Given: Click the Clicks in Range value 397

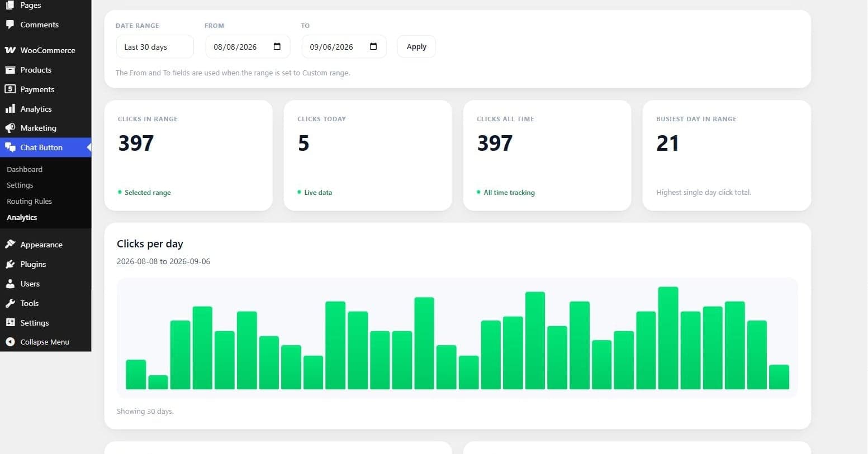Looking at the screenshot, I should tap(136, 144).
